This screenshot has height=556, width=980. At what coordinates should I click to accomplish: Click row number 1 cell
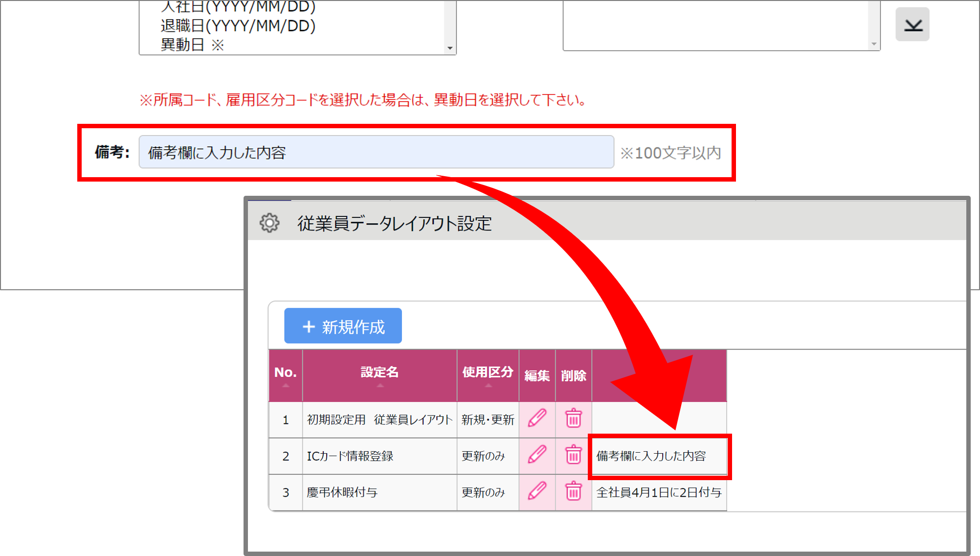(x=286, y=420)
